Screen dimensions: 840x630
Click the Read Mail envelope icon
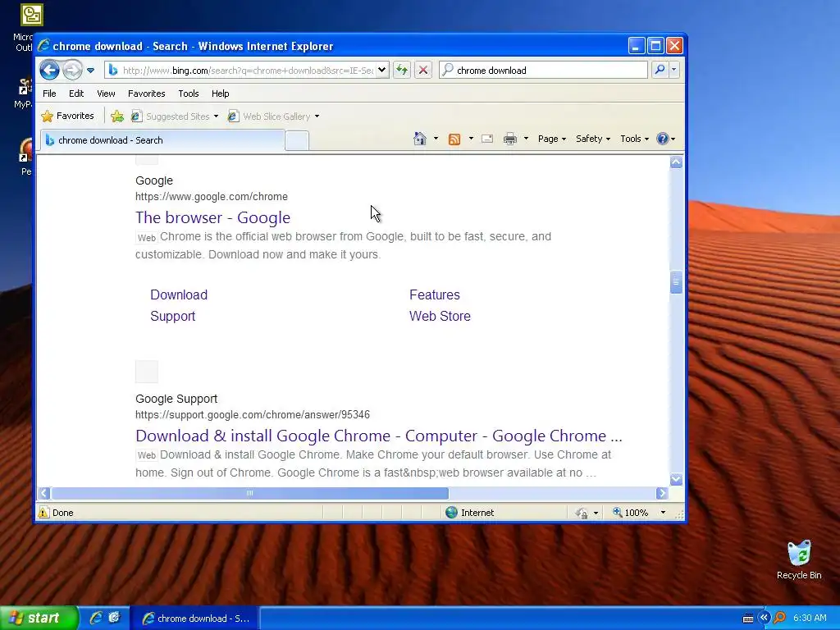point(487,139)
